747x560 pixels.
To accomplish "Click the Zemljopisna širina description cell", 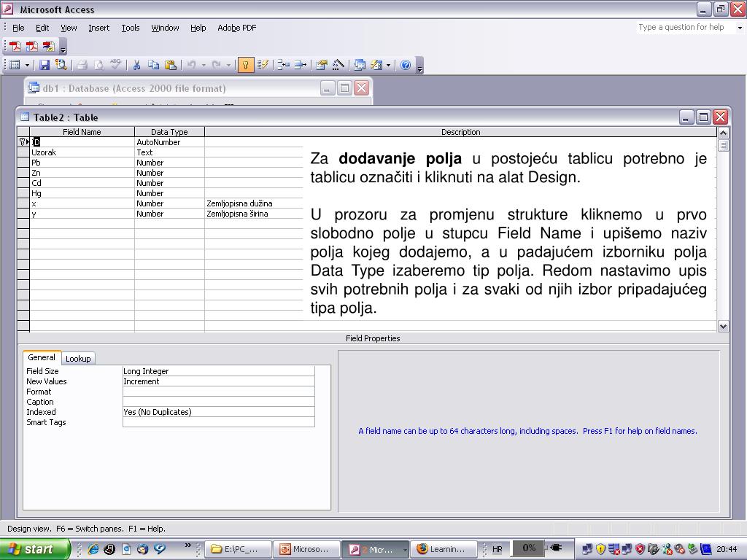I will 255,214.
